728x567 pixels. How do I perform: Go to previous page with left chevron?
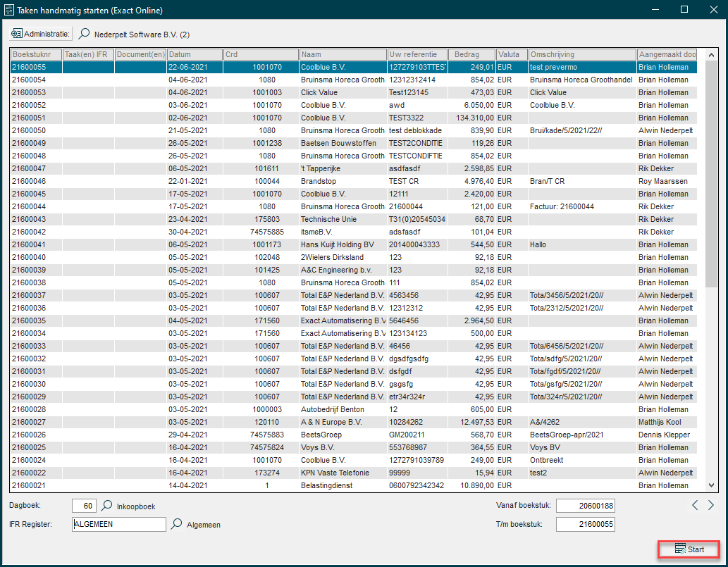(x=695, y=505)
